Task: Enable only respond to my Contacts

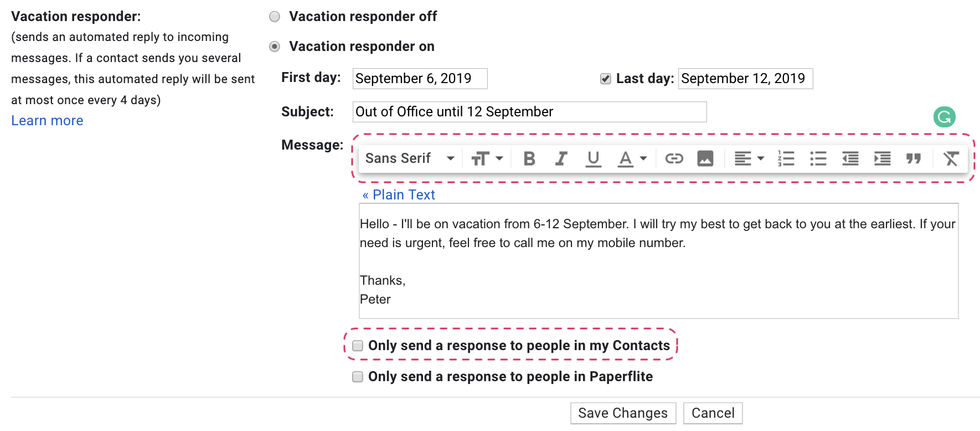Action: 358,346
